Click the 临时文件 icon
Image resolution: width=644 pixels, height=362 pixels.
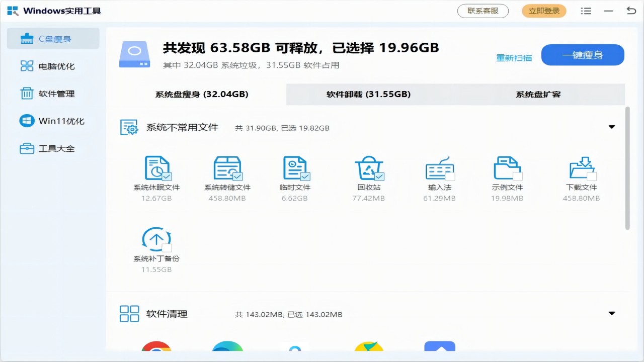(x=295, y=167)
